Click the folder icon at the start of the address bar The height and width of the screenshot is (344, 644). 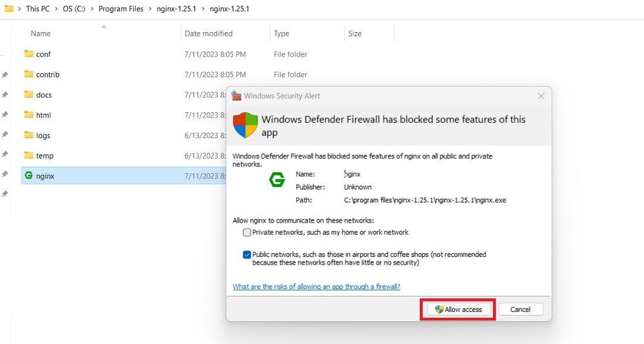click(9, 8)
